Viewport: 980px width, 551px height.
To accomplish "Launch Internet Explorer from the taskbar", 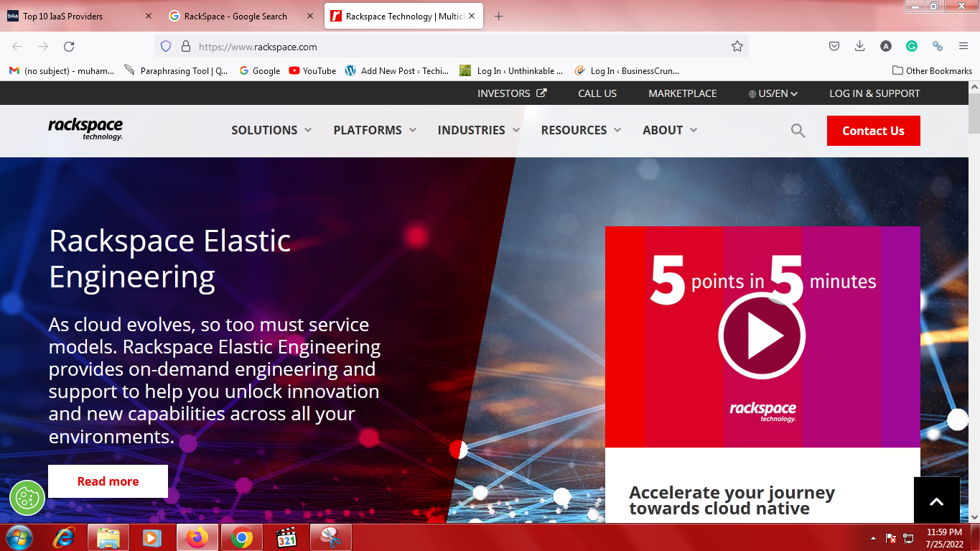I will pyautogui.click(x=65, y=537).
